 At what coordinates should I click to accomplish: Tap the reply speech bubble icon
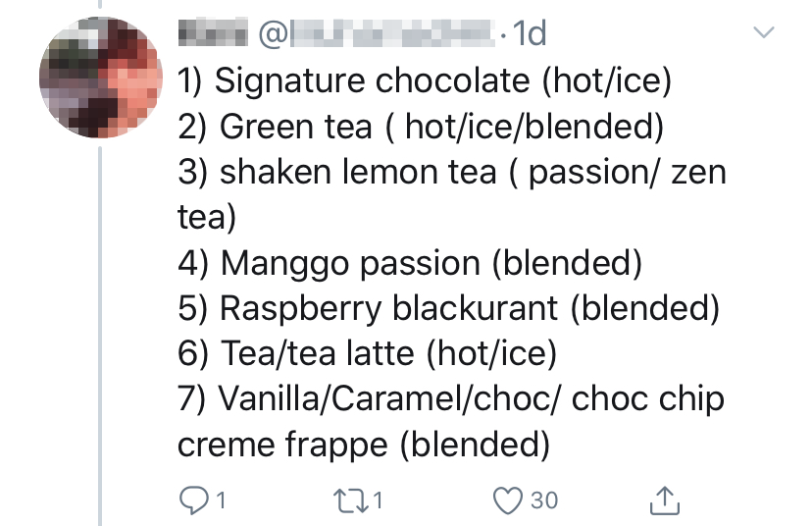coord(192,500)
